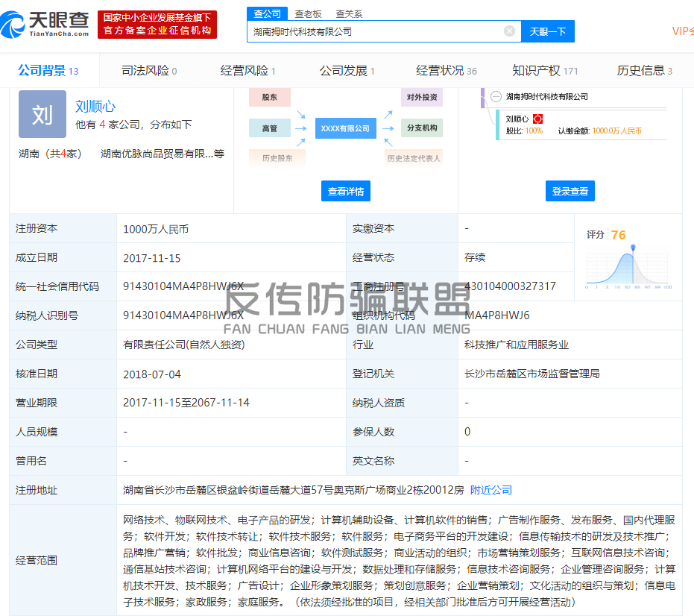Screen dimensions: 694x616
Task: Open the 司法风险 section tab
Action: (148, 71)
